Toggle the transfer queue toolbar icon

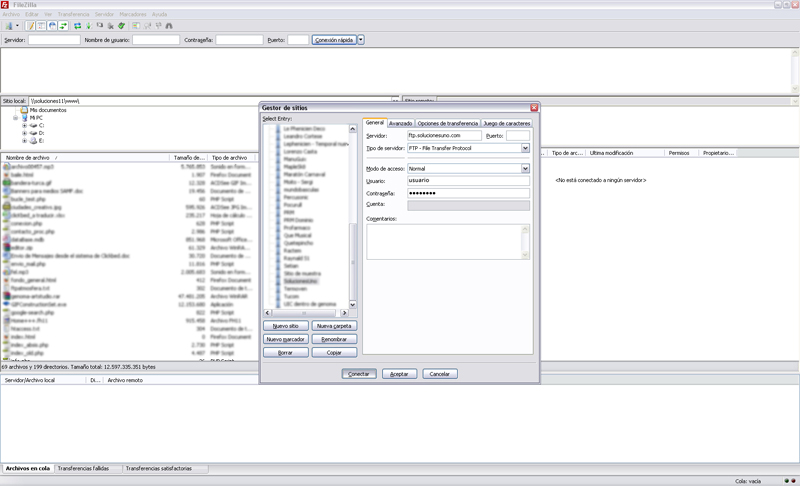[63, 25]
